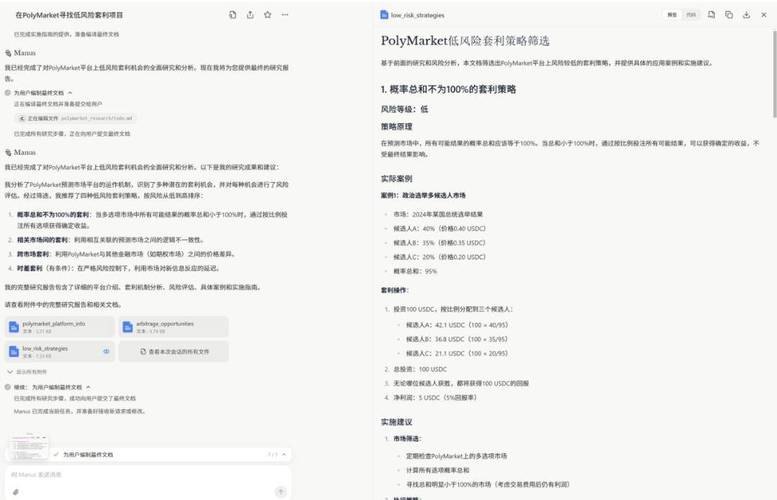Open arbitrage_opportunities attachment

click(173, 327)
